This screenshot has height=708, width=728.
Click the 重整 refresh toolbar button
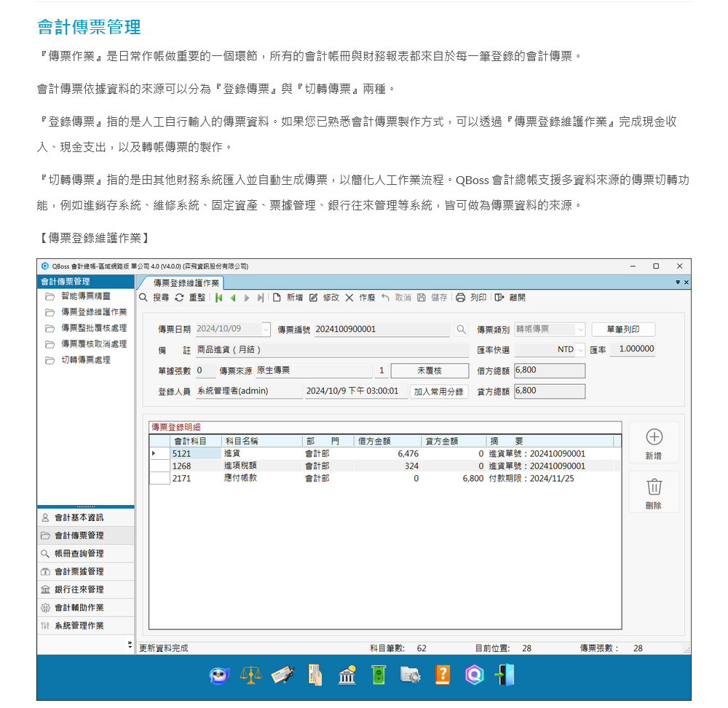[190, 298]
